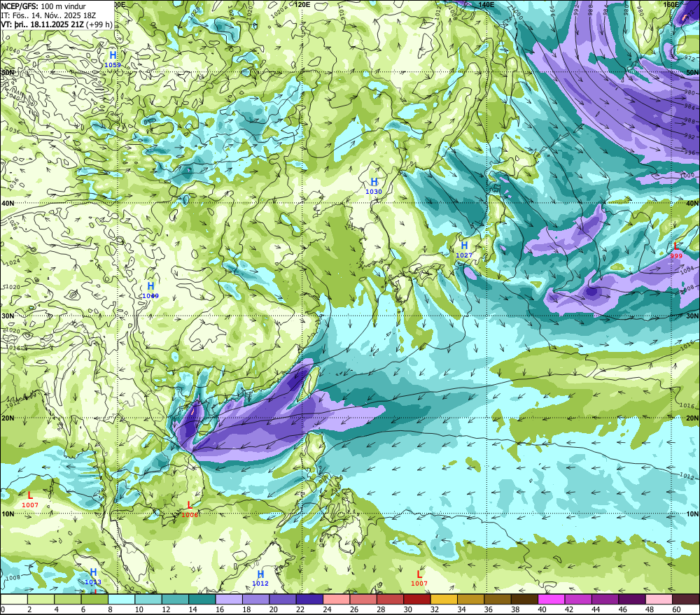Select the VT valid time 18.11.2025 21Z line
This screenshot has width=700, height=615.
click(x=57, y=24)
